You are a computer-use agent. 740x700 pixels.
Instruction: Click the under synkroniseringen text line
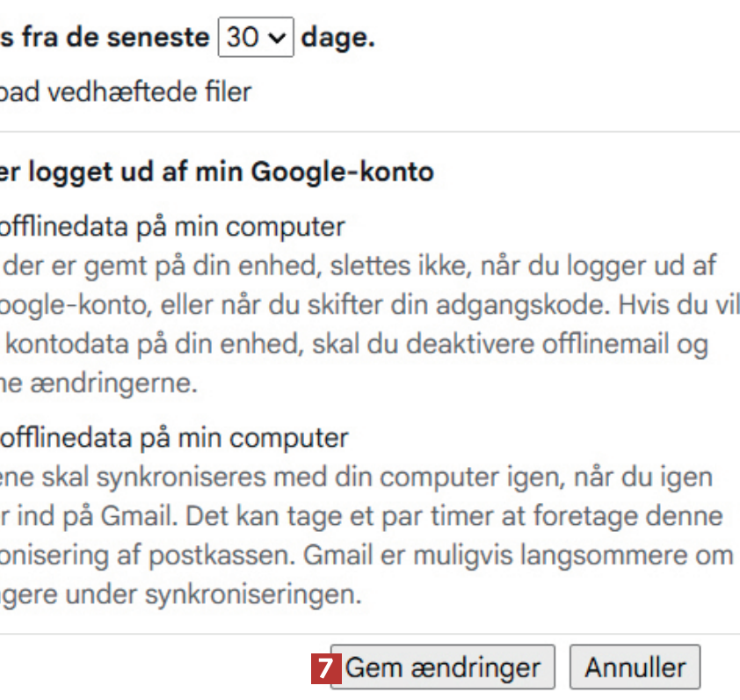(x=180, y=594)
